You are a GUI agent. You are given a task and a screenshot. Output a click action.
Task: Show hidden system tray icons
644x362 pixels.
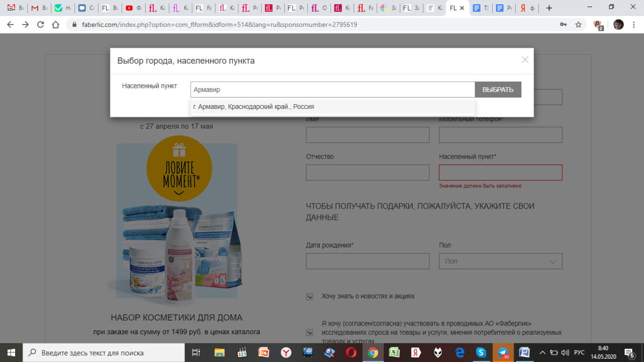(x=542, y=352)
